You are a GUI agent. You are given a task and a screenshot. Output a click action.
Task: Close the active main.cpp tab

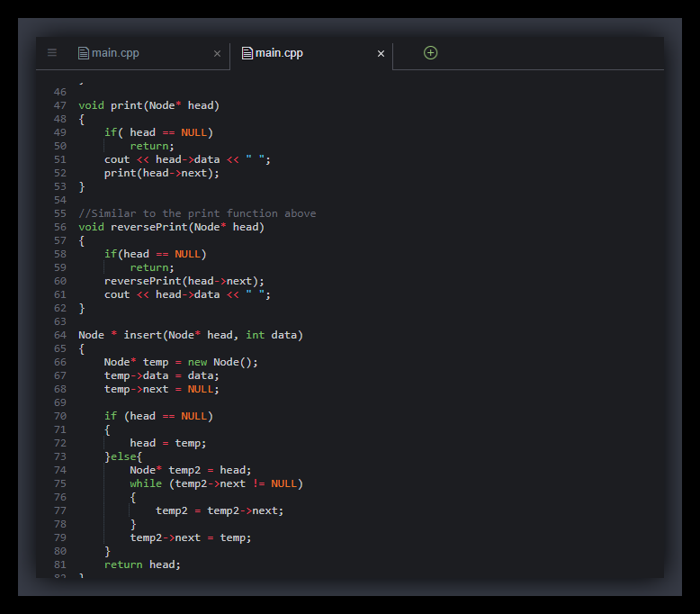(x=381, y=54)
